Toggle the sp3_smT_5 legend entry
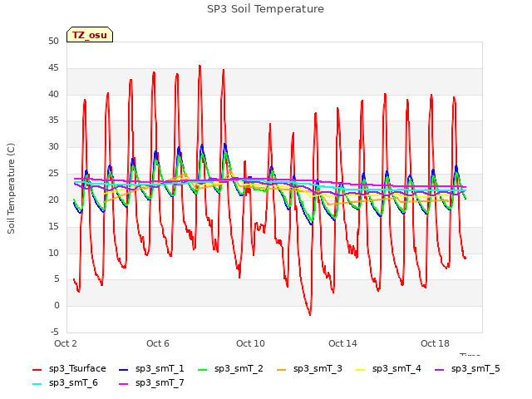Image resolution: width=532 pixels, height=399 pixels. 467,369
